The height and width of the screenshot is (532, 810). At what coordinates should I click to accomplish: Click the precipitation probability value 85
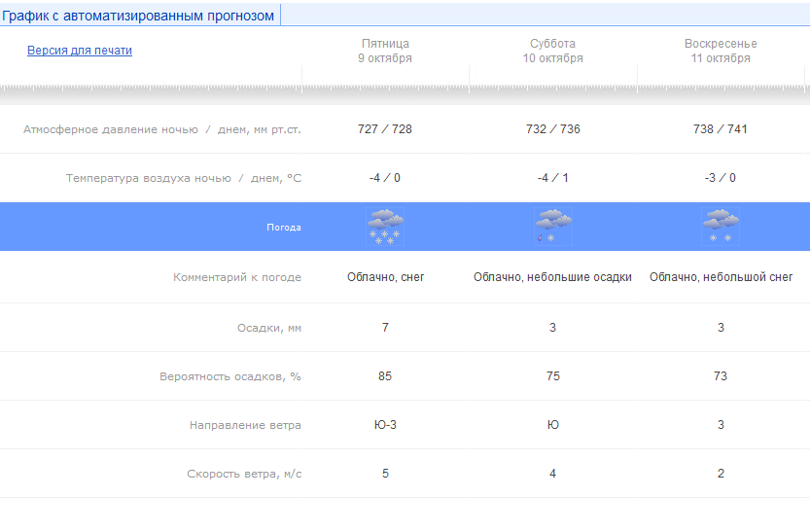pyautogui.click(x=385, y=376)
